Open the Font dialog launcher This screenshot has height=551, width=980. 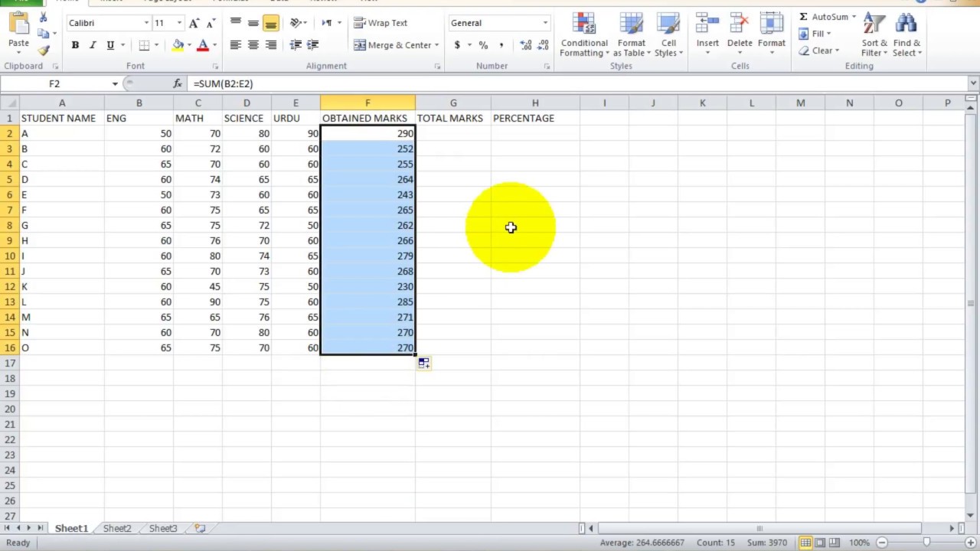pyautogui.click(x=215, y=67)
